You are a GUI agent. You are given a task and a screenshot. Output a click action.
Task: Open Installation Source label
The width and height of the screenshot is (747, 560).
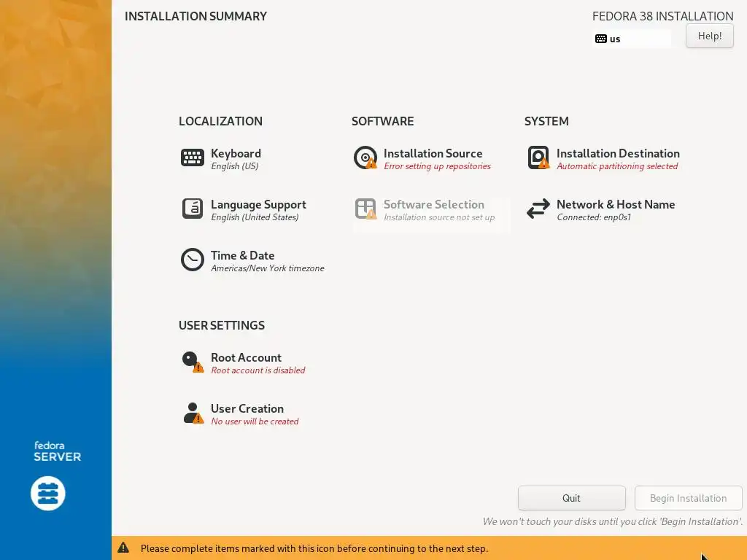click(x=433, y=153)
